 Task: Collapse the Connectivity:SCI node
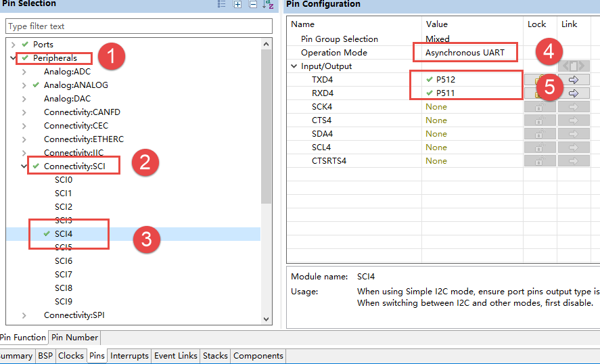(x=24, y=166)
